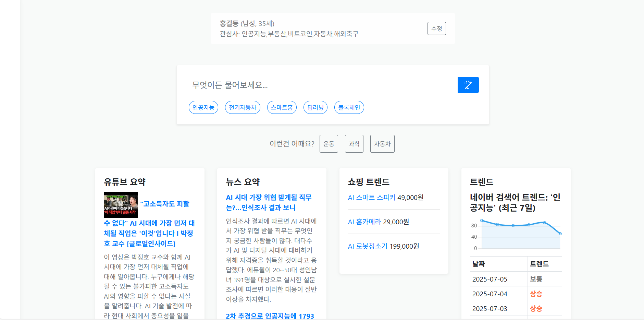Open the AI 시대 가장 위협 받게될 직무 article

pos(269,202)
